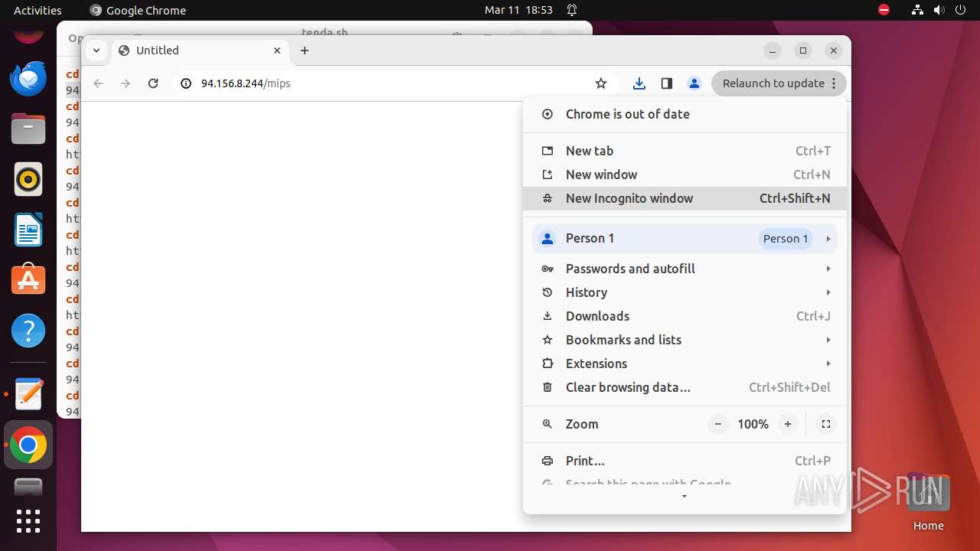Click the network icon in system tray
This screenshot has width=980, height=551.
(x=917, y=10)
